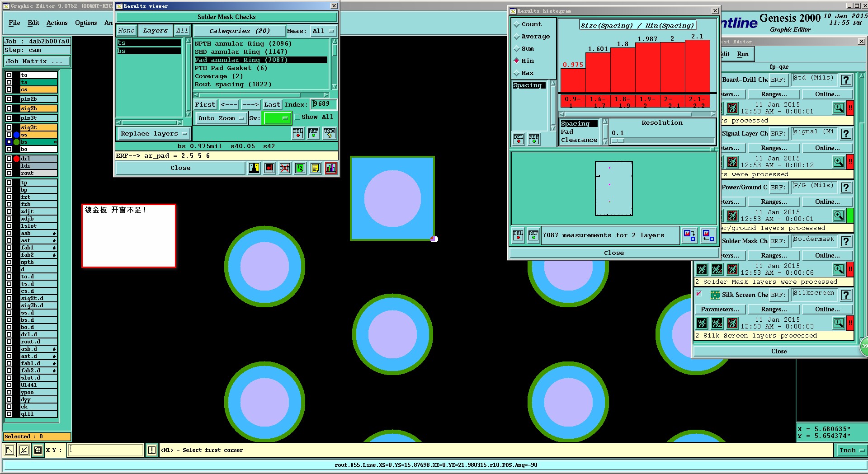Click REF icon under the histogram Spacing list
The image size is (868, 474).
tap(534, 139)
